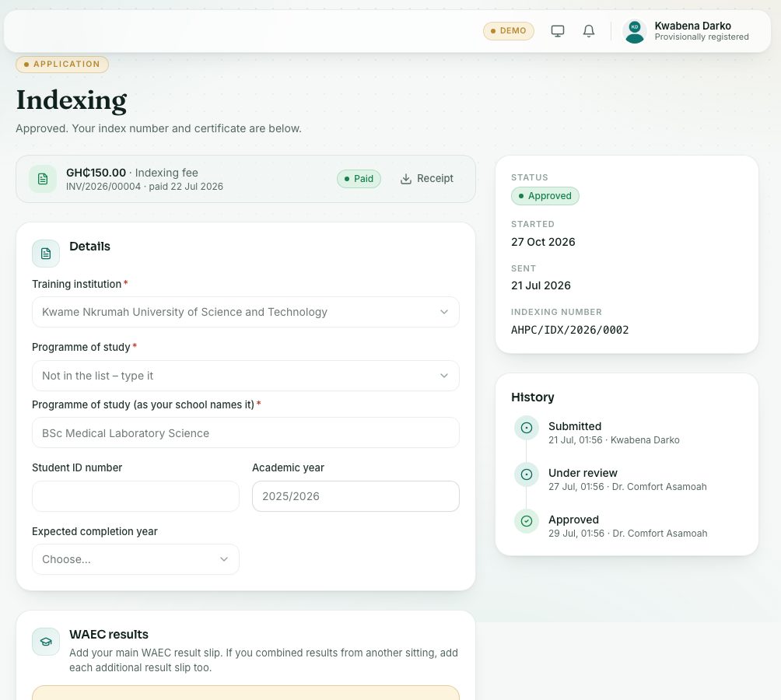781x700 pixels.
Task: Click '21 Jul, 01:56 · Kwabena Darko' entry
Action: [x=614, y=440]
